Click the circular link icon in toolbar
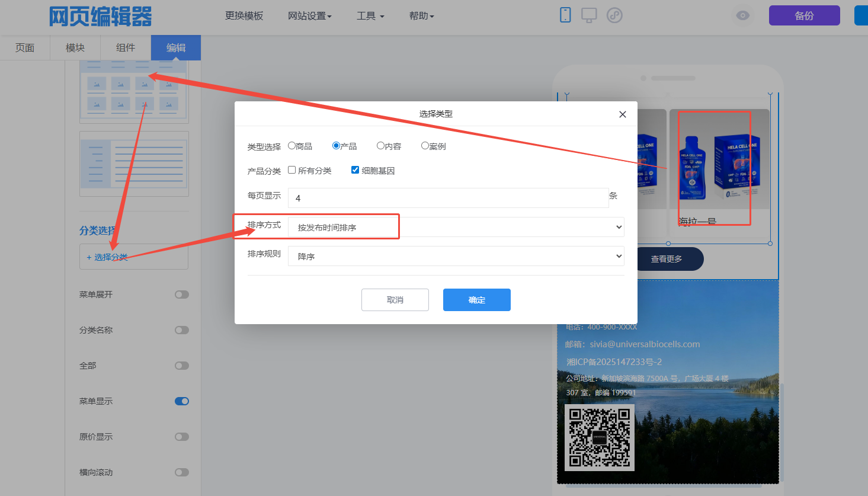868x496 pixels. pyautogui.click(x=614, y=15)
